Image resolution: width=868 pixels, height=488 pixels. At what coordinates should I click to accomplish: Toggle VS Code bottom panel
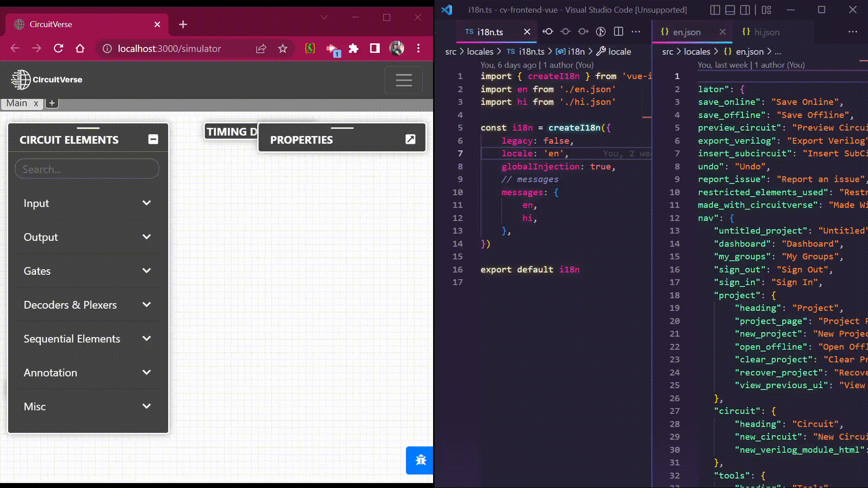pos(730,9)
